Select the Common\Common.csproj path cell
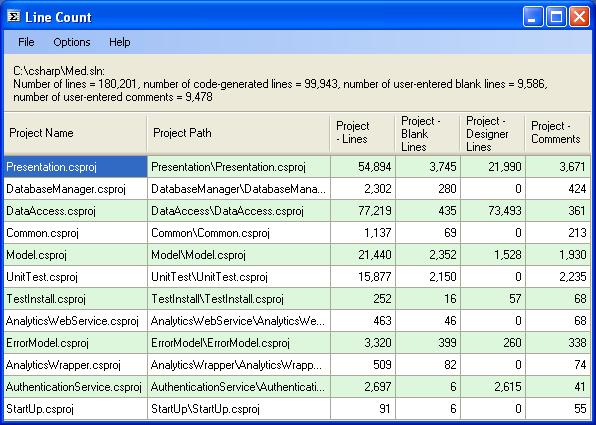 click(x=239, y=233)
